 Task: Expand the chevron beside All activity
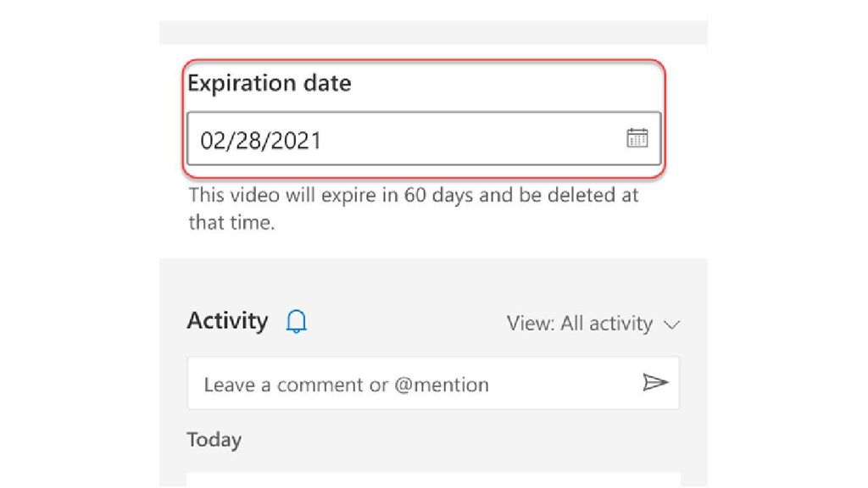672,324
